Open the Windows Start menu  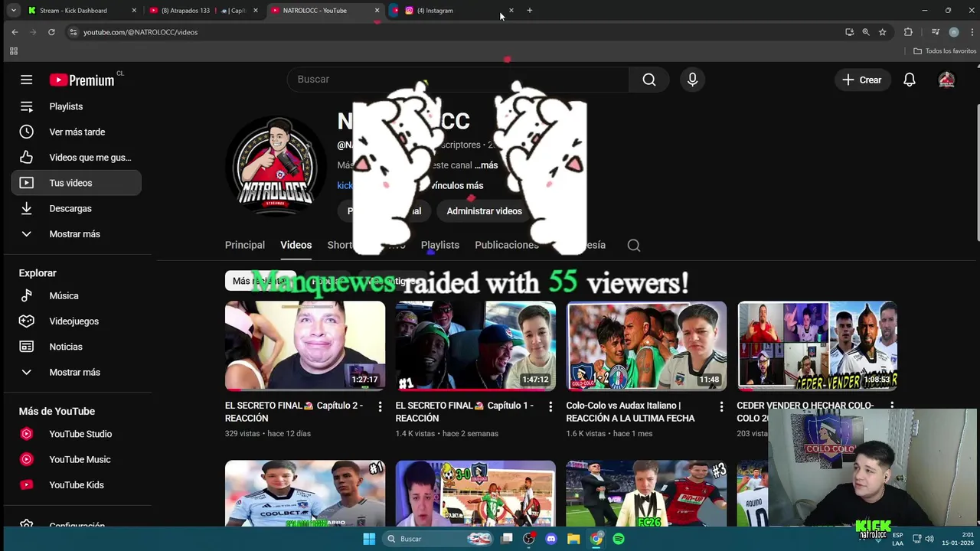click(369, 539)
